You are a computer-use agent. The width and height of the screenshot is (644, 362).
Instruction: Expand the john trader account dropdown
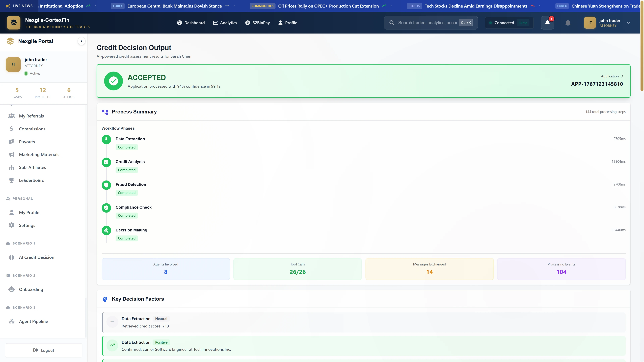click(628, 23)
